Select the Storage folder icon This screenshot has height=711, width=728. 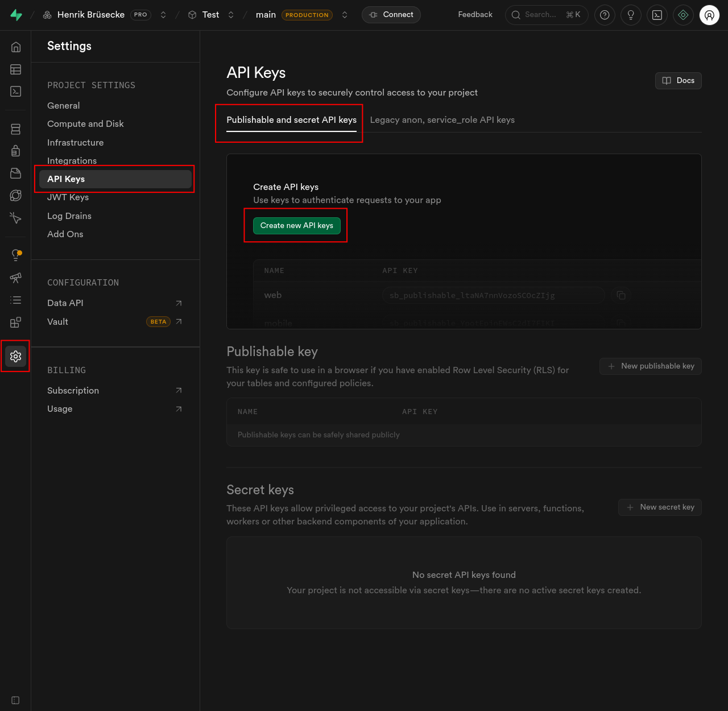[15, 173]
